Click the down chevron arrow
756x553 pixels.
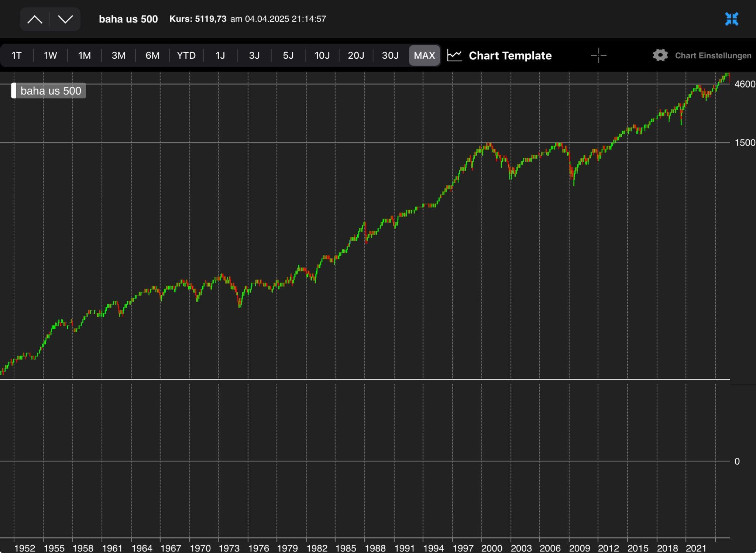coord(65,19)
